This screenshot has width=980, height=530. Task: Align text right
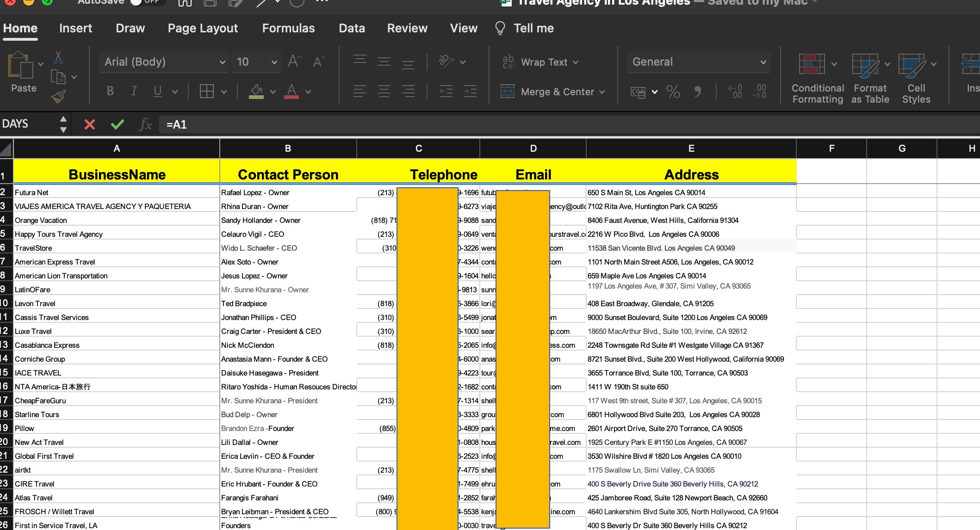(408, 91)
